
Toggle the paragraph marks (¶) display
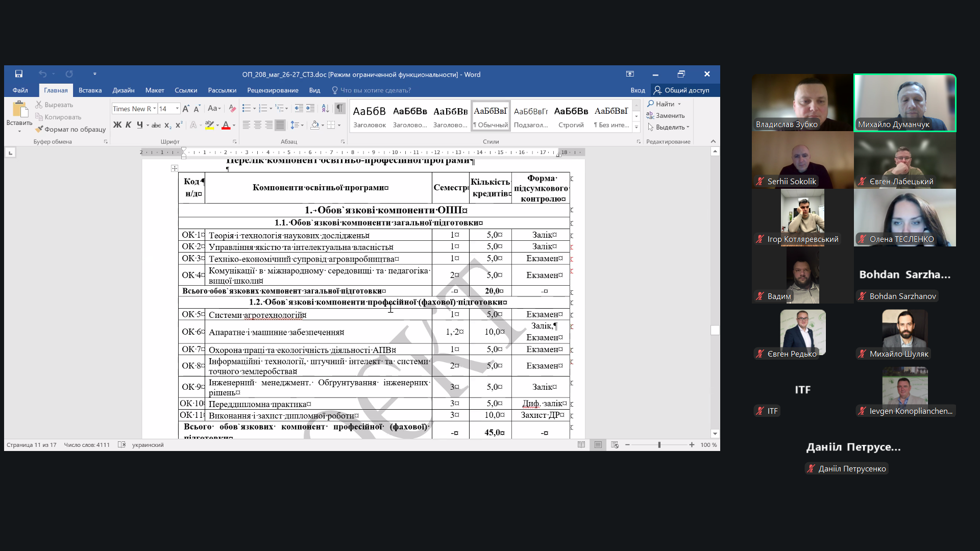pyautogui.click(x=339, y=108)
